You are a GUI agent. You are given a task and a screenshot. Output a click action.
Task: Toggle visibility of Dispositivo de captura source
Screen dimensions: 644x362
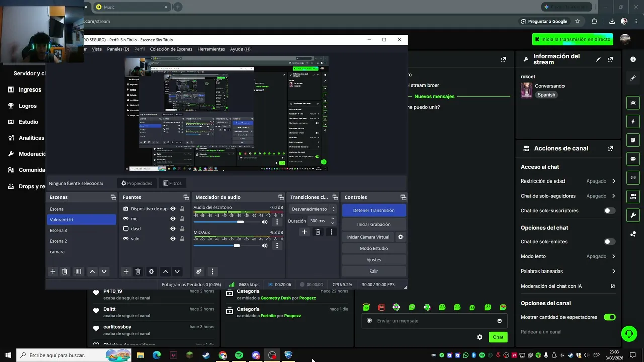point(173,209)
